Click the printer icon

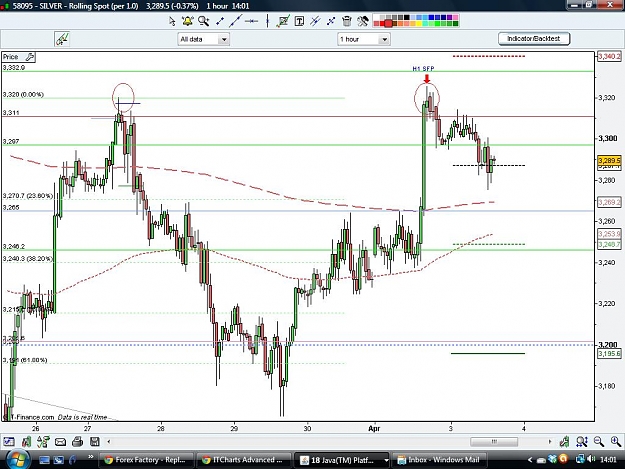pyautogui.click(x=77, y=442)
